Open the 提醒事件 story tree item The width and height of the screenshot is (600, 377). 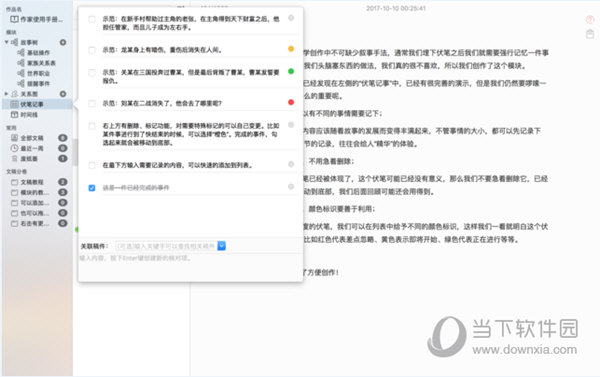34,83
